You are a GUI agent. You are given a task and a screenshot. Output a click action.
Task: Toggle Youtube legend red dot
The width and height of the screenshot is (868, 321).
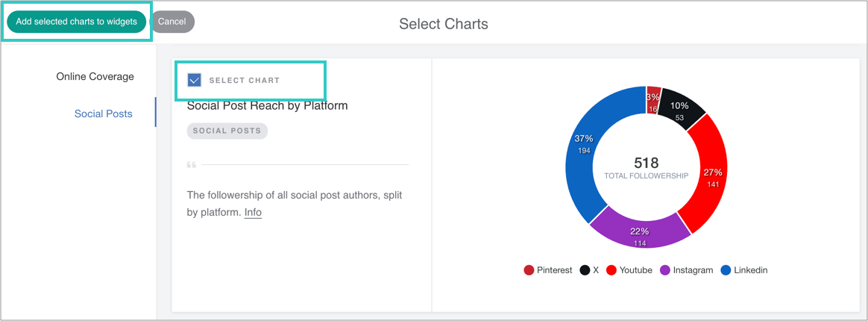click(611, 270)
